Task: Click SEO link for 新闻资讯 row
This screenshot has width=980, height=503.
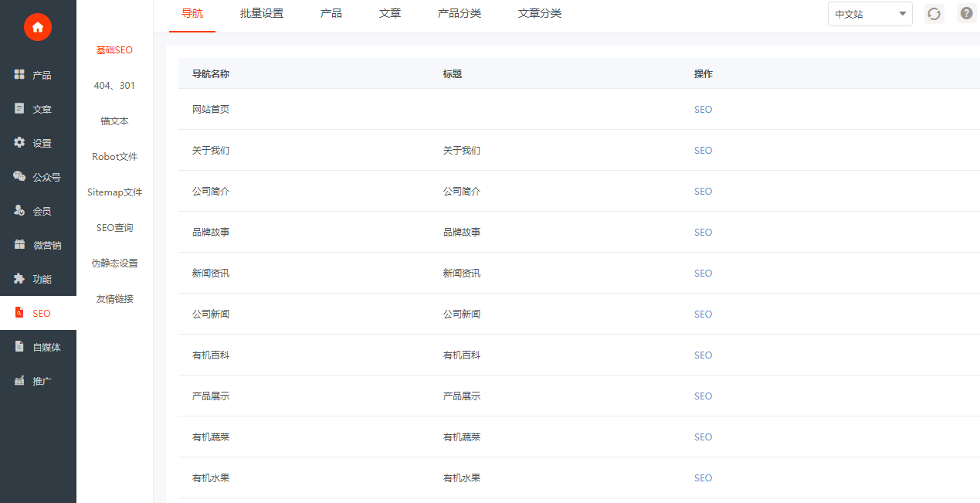Action: pyautogui.click(x=703, y=274)
